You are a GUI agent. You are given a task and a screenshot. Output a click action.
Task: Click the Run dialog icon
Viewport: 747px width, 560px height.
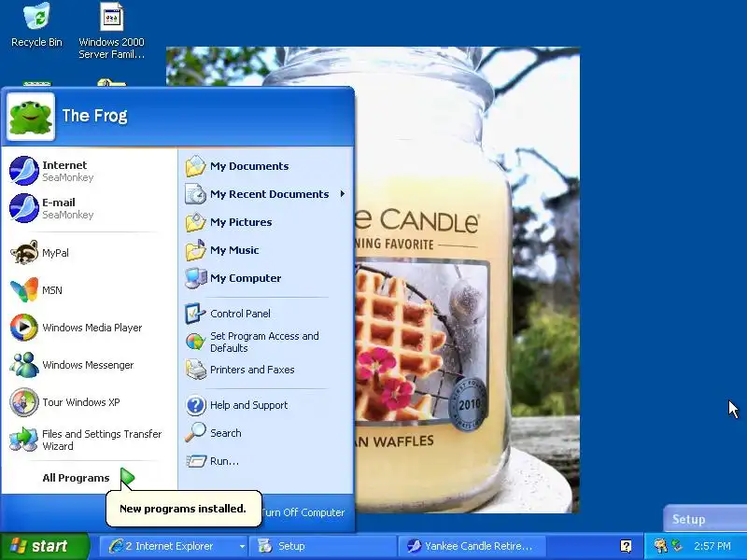[196, 461]
